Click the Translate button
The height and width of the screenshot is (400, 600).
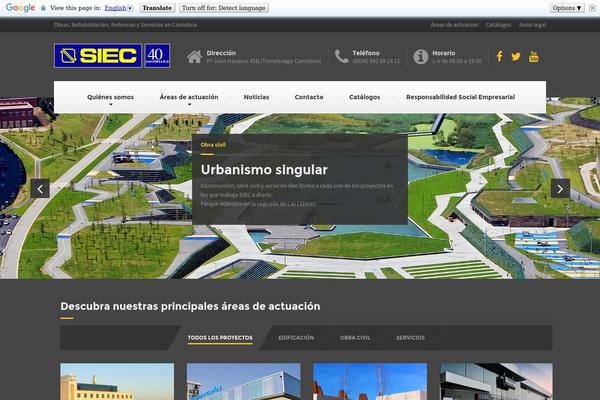157,8
